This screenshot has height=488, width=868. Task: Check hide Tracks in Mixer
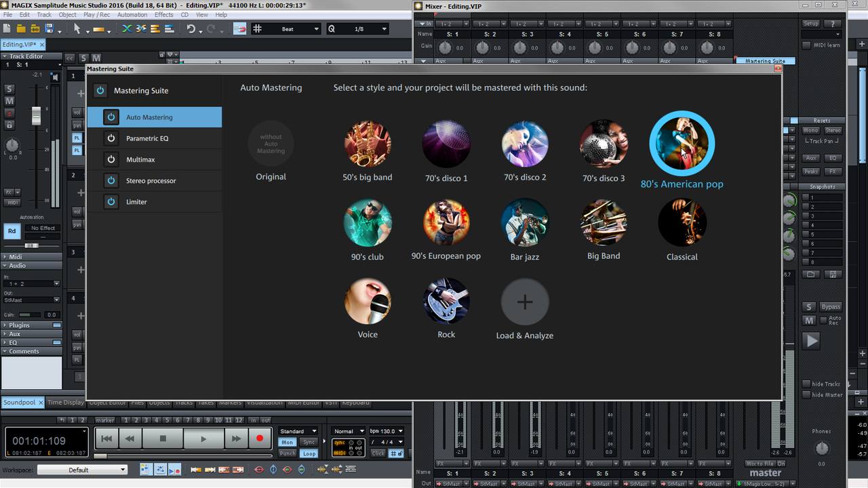(x=806, y=384)
